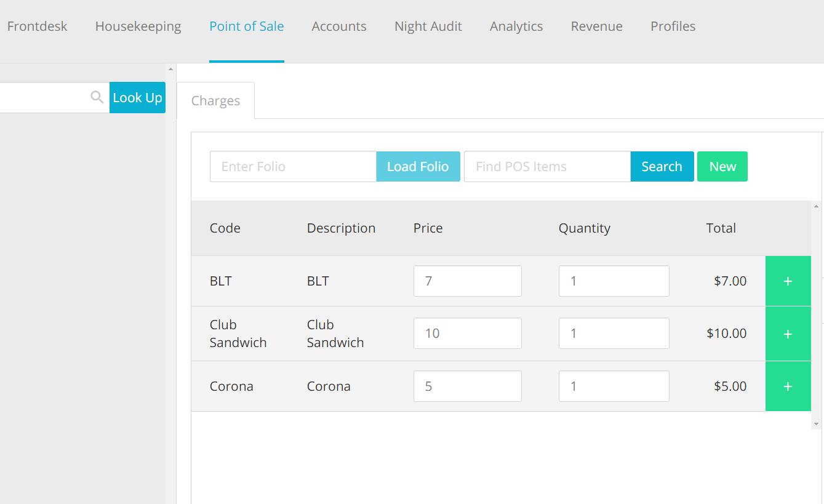Viewport: 824px width, 504px height.
Task: Click the Club Sandwich quantity field
Action: [614, 334]
